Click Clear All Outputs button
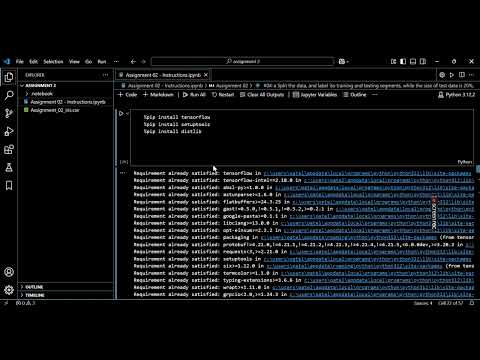480x360 pixels. coord(262,95)
